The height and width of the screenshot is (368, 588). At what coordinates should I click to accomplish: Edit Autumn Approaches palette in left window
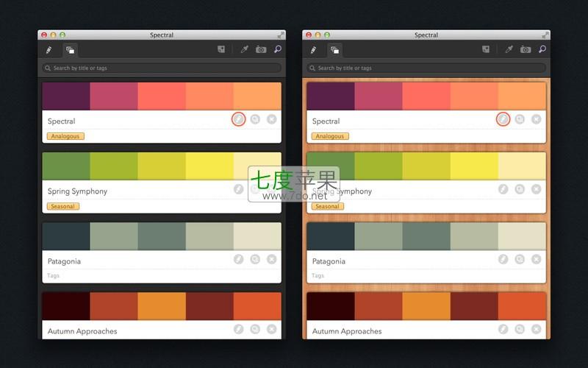click(x=238, y=329)
